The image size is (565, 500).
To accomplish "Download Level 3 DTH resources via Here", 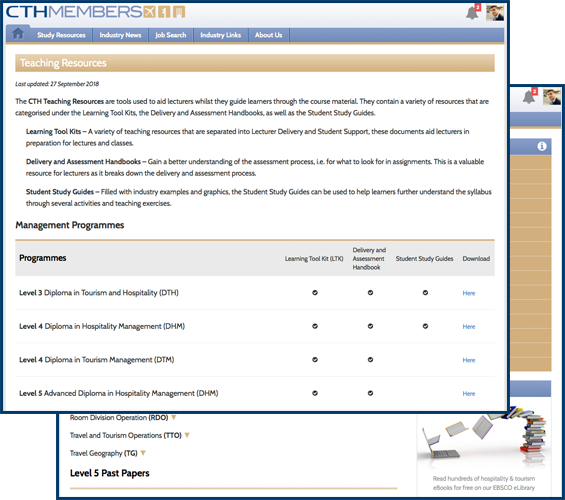I will [469, 293].
